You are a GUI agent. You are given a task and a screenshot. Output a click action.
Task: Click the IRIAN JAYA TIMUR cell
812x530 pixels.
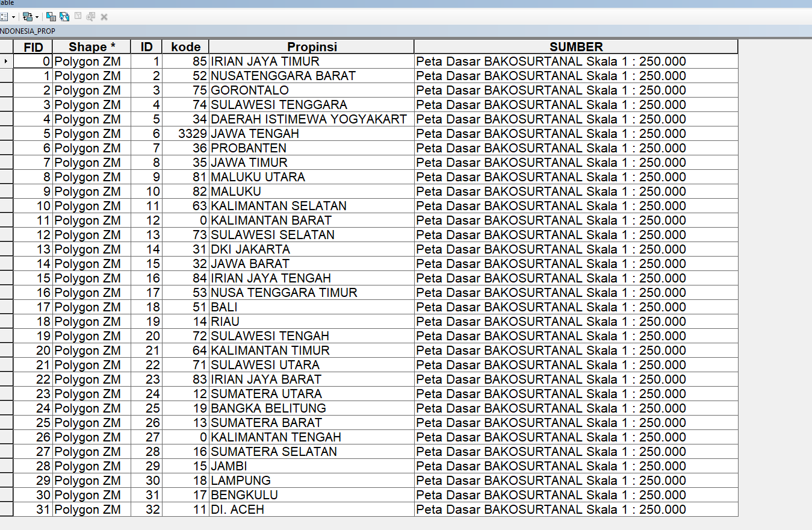point(312,61)
